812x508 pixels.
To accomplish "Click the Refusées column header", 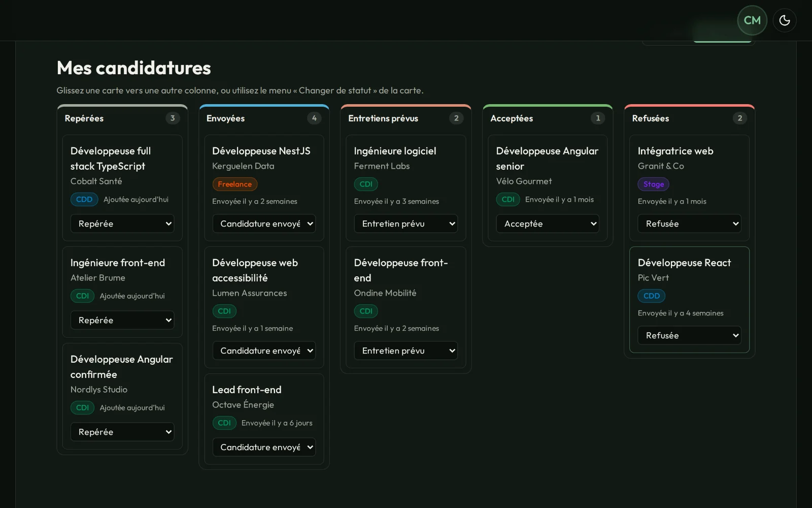I will click(x=651, y=118).
